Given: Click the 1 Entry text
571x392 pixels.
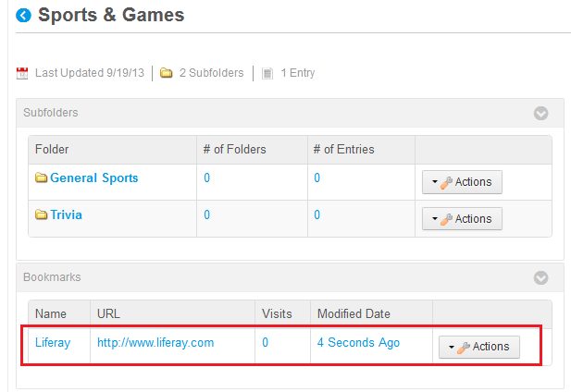Looking at the screenshot, I should pyautogui.click(x=297, y=73).
